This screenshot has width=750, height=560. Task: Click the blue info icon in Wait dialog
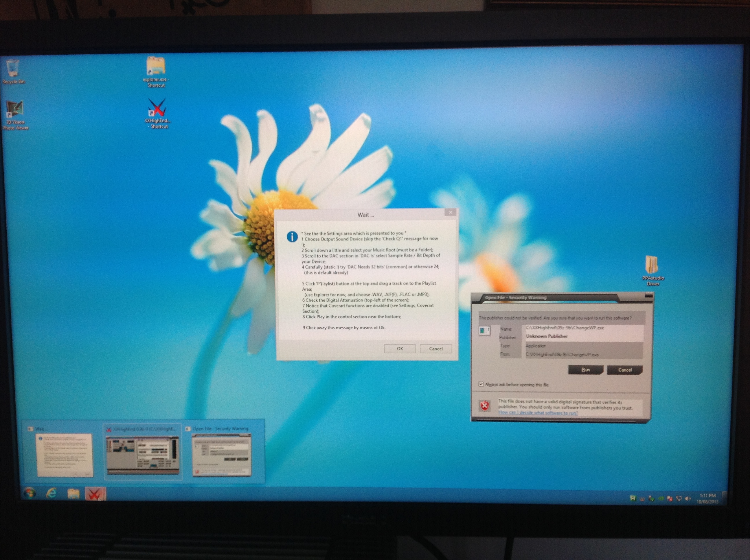[292, 237]
